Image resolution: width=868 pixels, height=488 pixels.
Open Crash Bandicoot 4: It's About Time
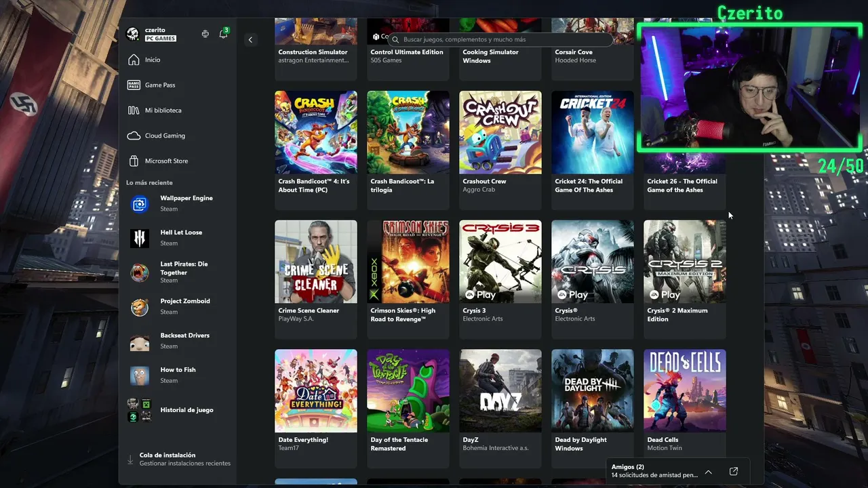pos(316,132)
